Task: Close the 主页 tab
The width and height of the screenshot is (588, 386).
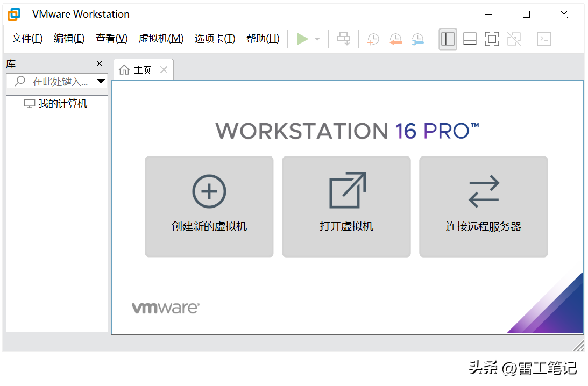Action: [x=164, y=69]
